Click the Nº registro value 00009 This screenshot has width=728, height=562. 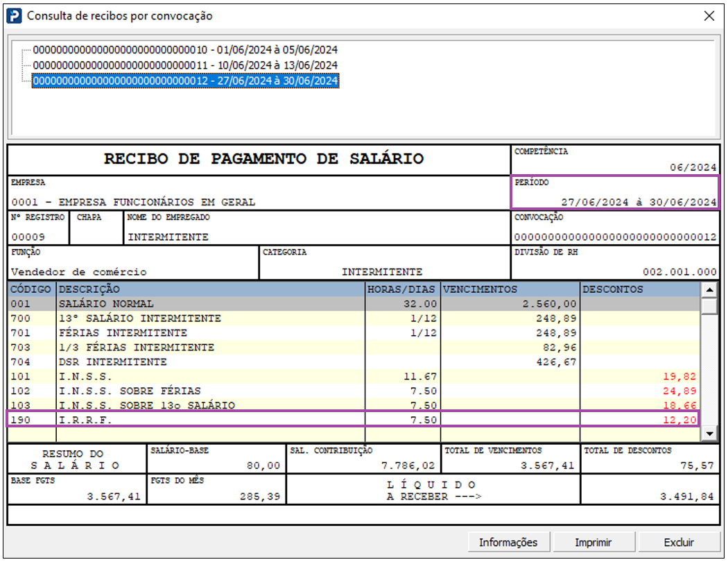pos(28,237)
